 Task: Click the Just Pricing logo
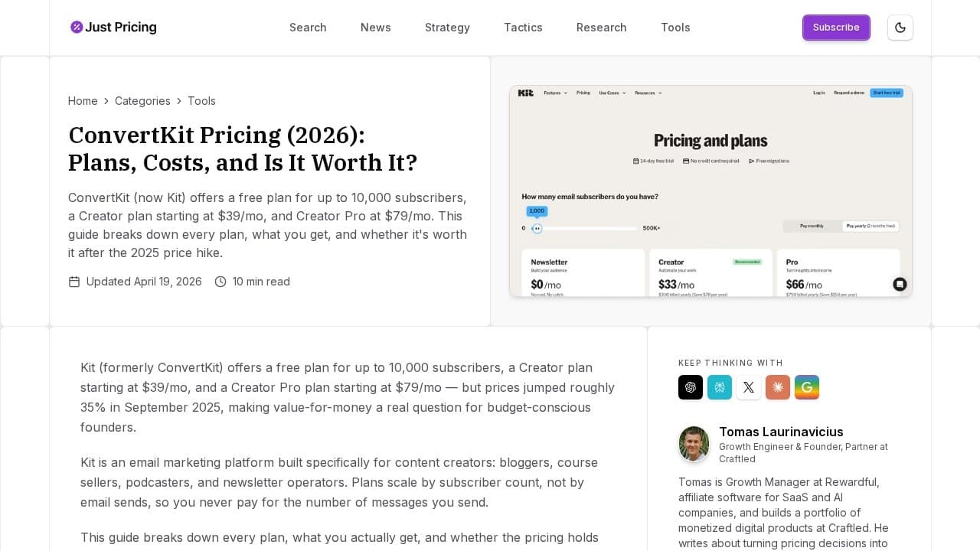pyautogui.click(x=113, y=28)
